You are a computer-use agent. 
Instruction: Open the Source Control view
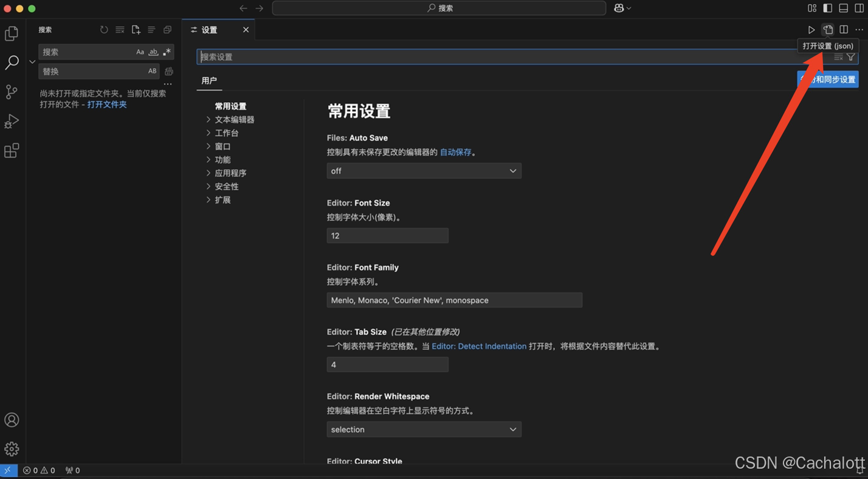(12, 92)
